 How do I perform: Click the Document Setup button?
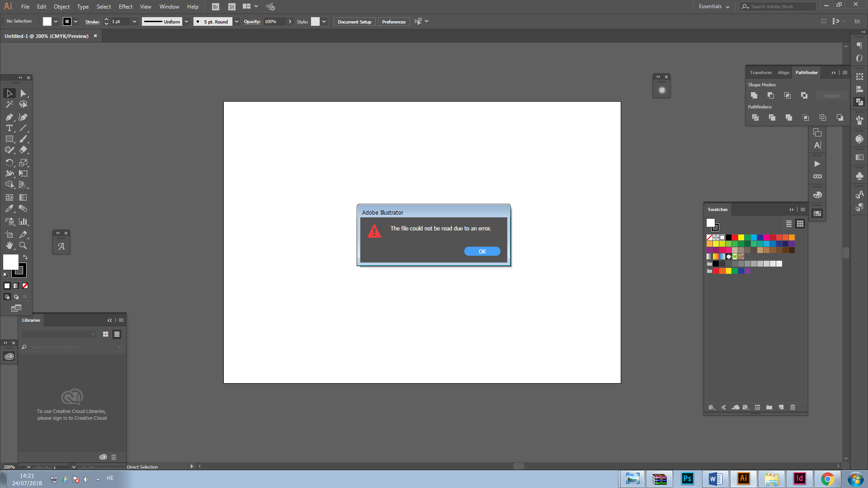click(x=354, y=22)
